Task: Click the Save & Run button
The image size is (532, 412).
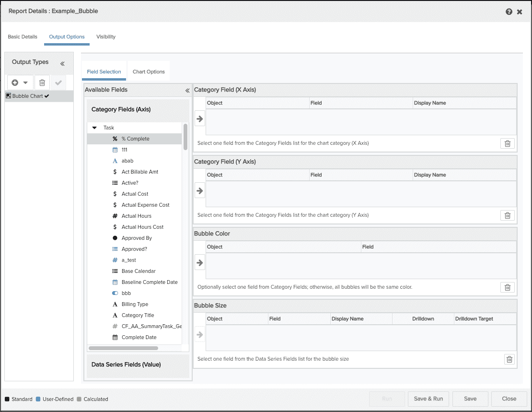Action: click(x=428, y=399)
